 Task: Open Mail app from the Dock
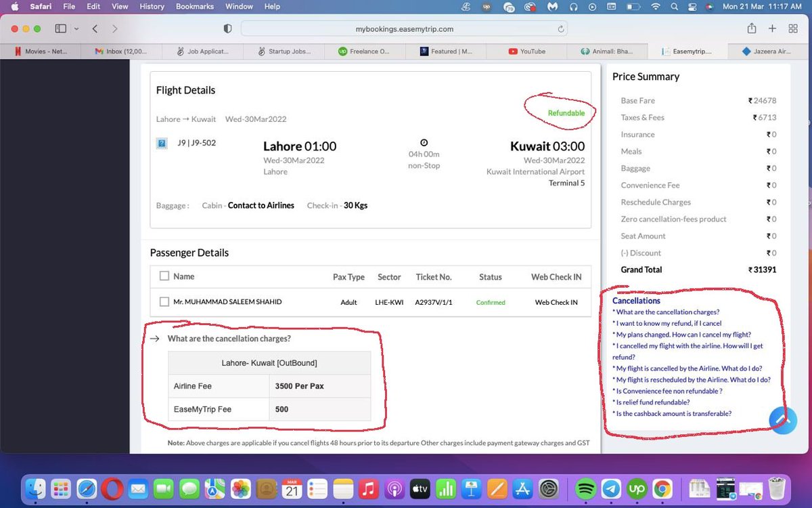pyautogui.click(x=138, y=488)
